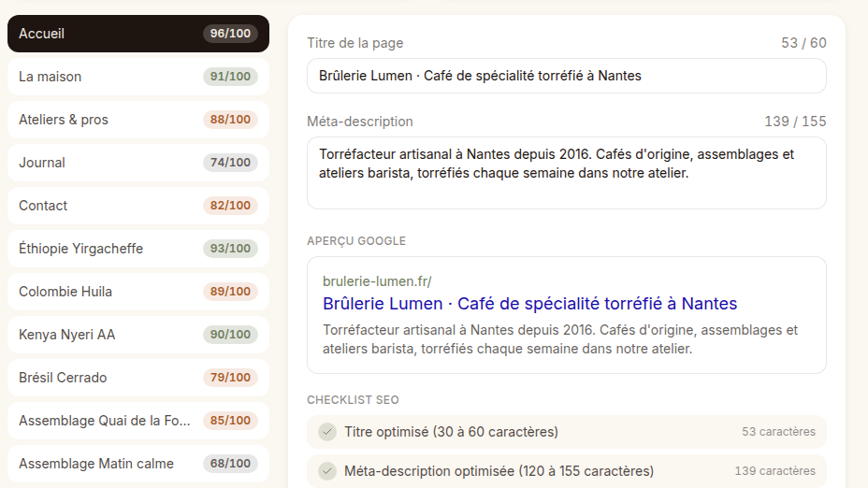Click check icon for Titre optimisé
868x488 pixels.
327,432
